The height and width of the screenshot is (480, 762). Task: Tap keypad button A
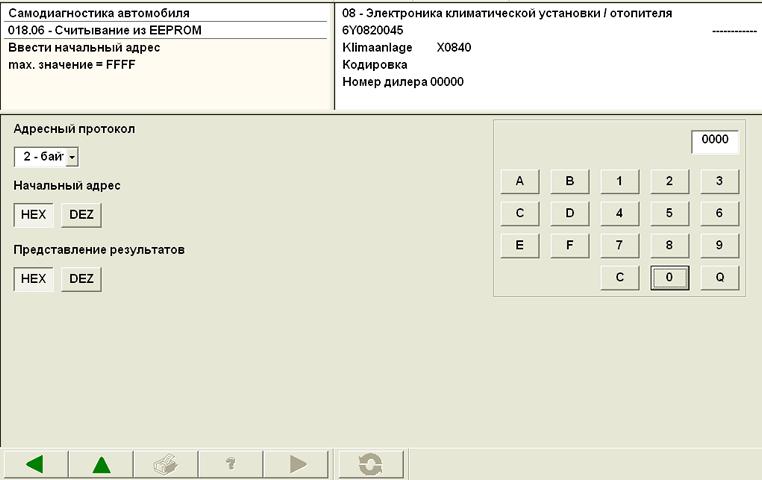pos(520,181)
